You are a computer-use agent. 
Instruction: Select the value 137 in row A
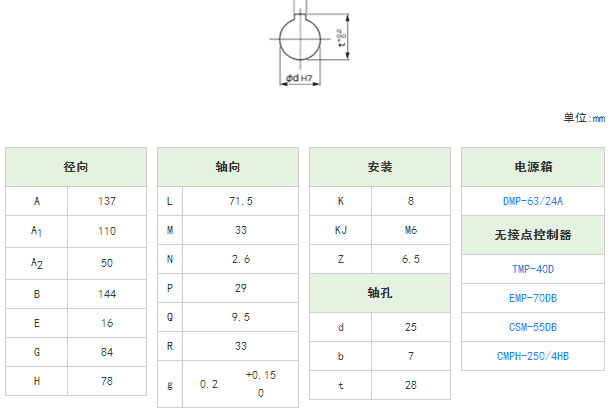(x=107, y=201)
